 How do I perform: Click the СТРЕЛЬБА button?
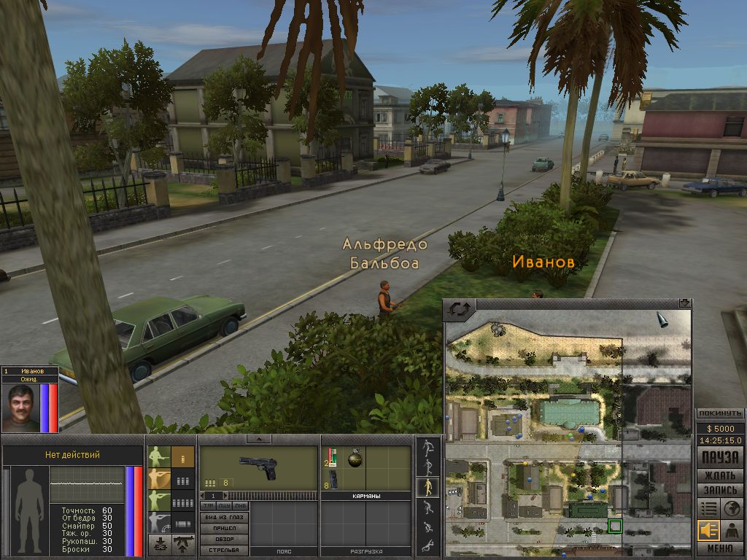[x=225, y=550]
